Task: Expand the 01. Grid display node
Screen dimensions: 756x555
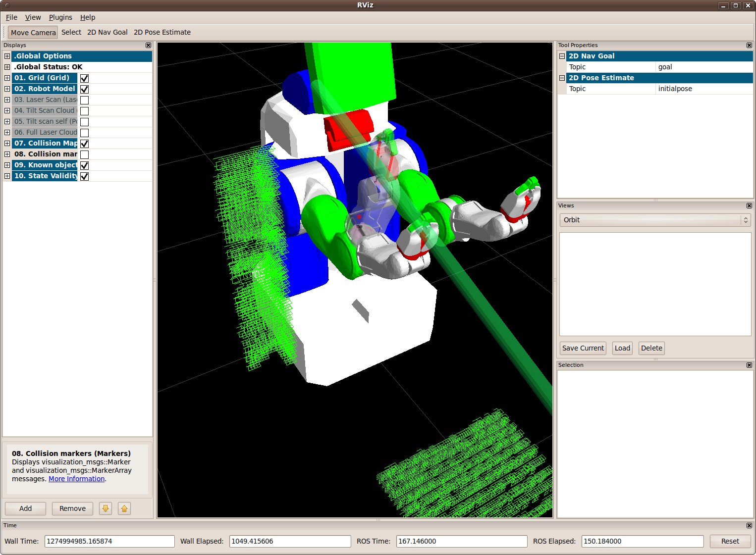Action: pyautogui.click(x=7, y=78)
